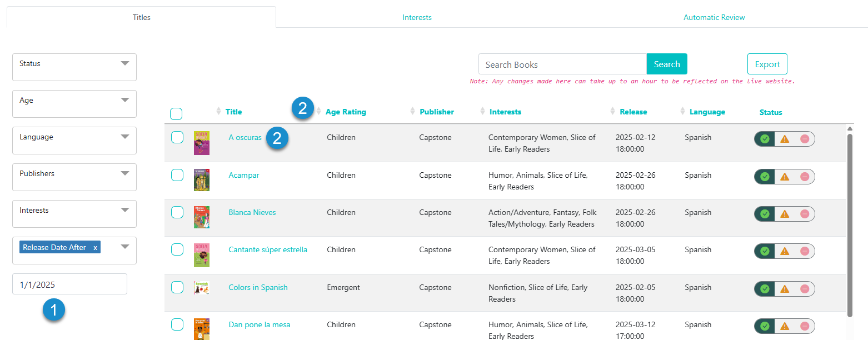Open the Colors in Spanish title link
Viewport: 868px width, 340px height.
pyautogui.click(x=258, y=287)
